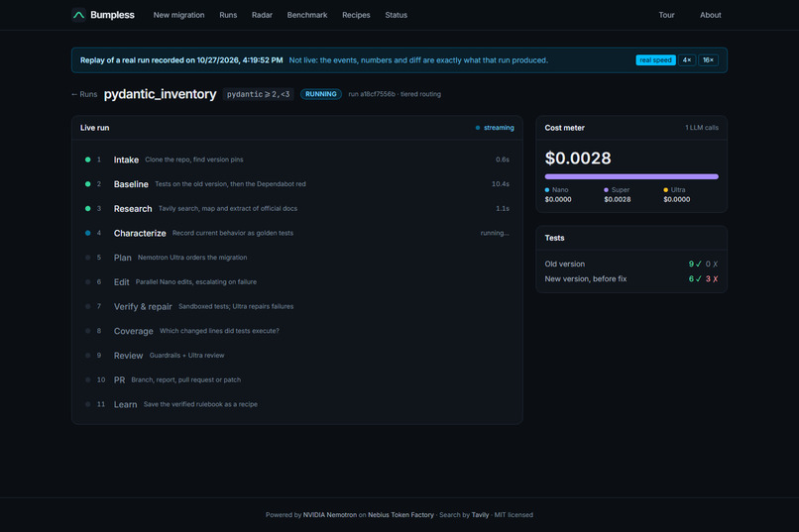Image resolution: width=799 pixels, height=532 pixels.
Task: Open the Status page
Action: [x=396, y=15]
